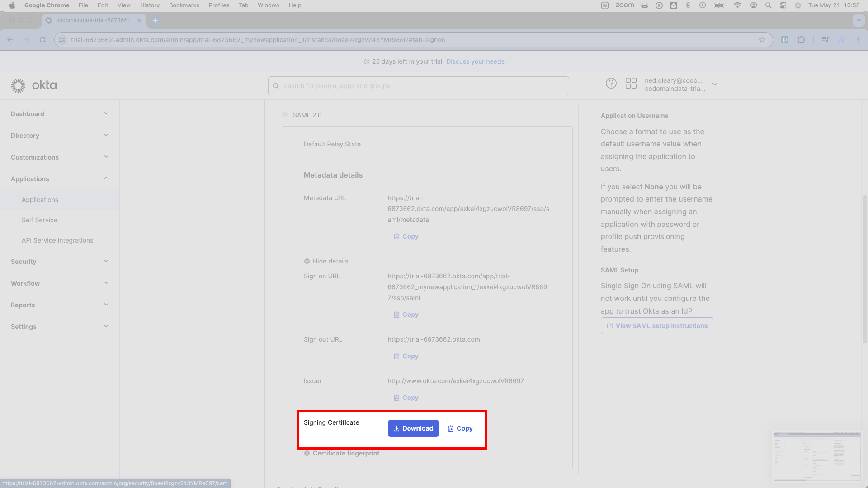Collapse metadata with the Hide details toggle

(x=326, y=261)
